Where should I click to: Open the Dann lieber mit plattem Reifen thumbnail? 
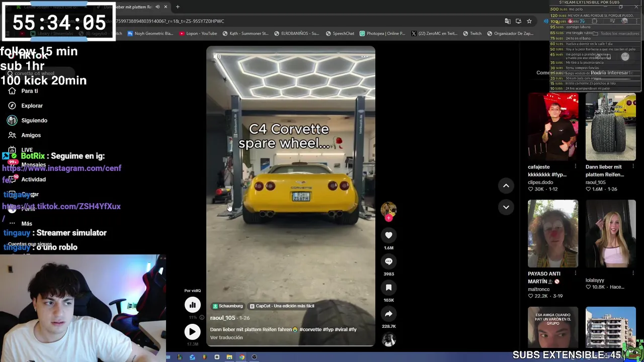(x=610, y=127)
